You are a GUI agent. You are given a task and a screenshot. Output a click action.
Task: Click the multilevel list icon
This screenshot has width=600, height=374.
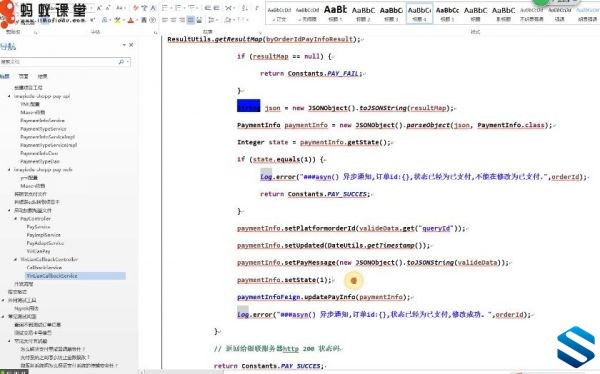coord(192,8)
